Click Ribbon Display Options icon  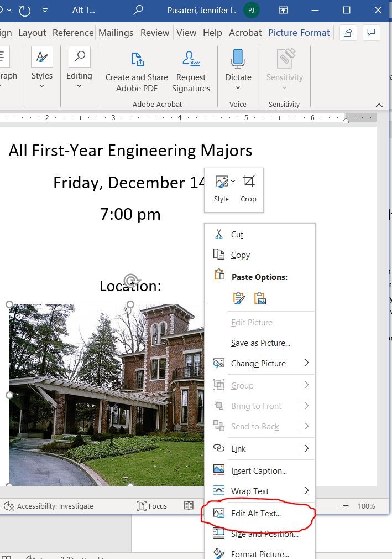(x=283, y=10)
